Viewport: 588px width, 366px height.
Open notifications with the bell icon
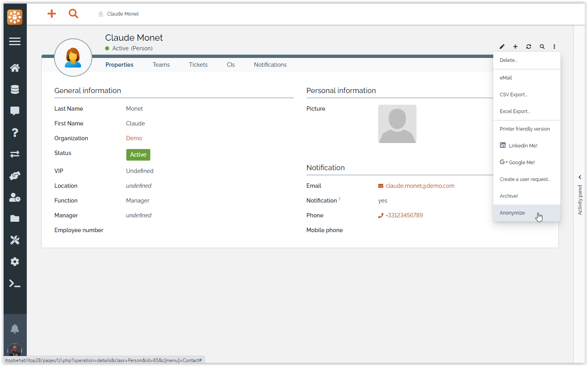tap(15, 328)
